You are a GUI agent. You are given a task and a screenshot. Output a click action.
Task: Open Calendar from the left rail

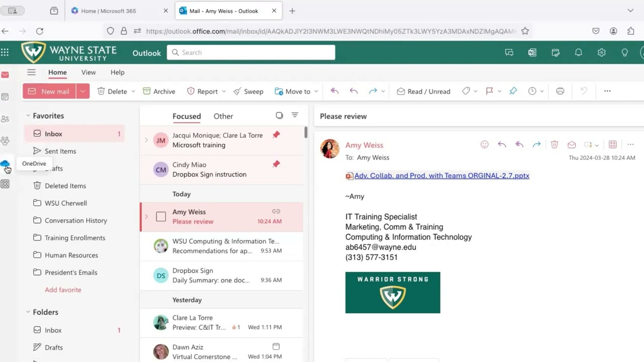[5, 97]
